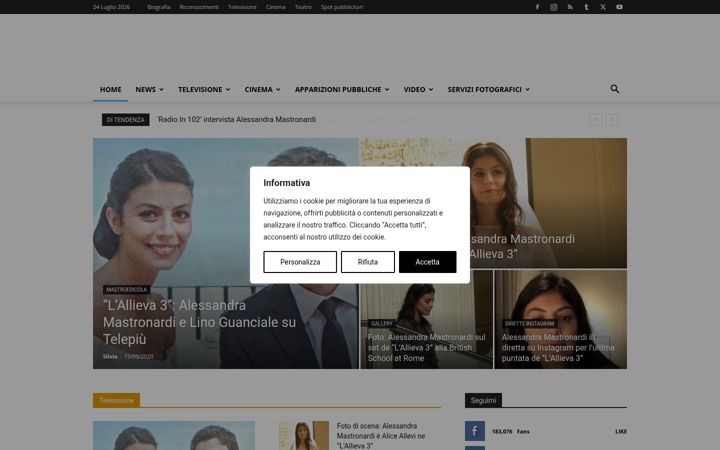Screen dimensions: 720x450
Task: Open Biografia in the top bar
Action: (159, 7)
